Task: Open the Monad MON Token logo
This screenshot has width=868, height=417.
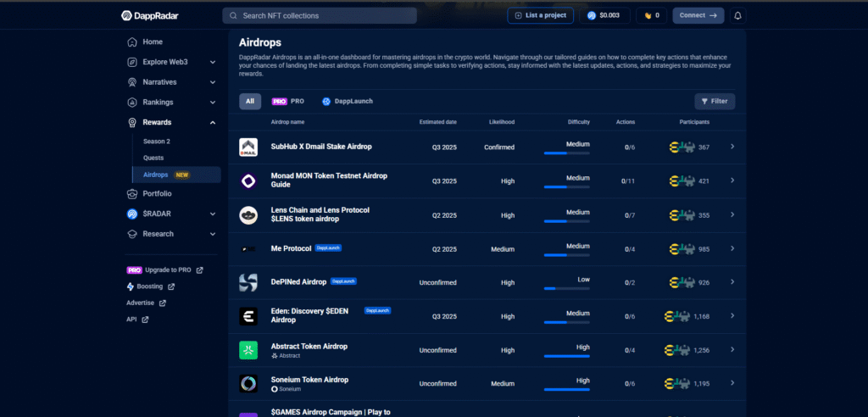Action: [248, 181]
